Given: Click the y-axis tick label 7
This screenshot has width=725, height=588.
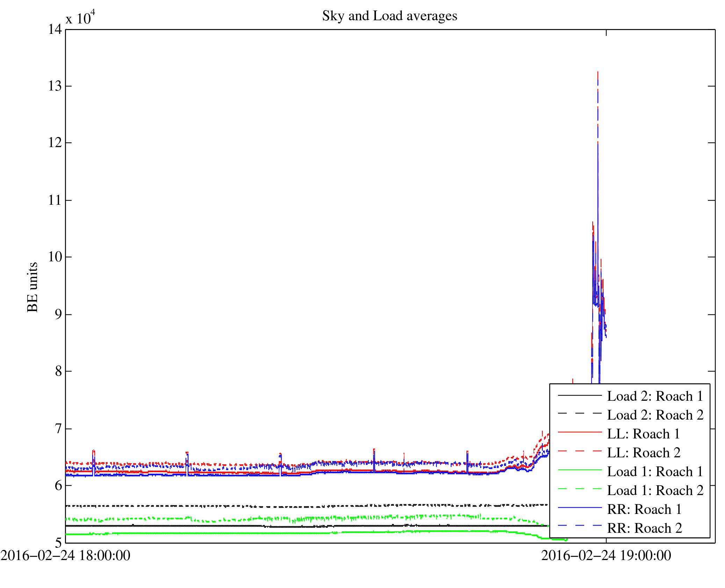Looking at the screenshot, I should point(58,428).
